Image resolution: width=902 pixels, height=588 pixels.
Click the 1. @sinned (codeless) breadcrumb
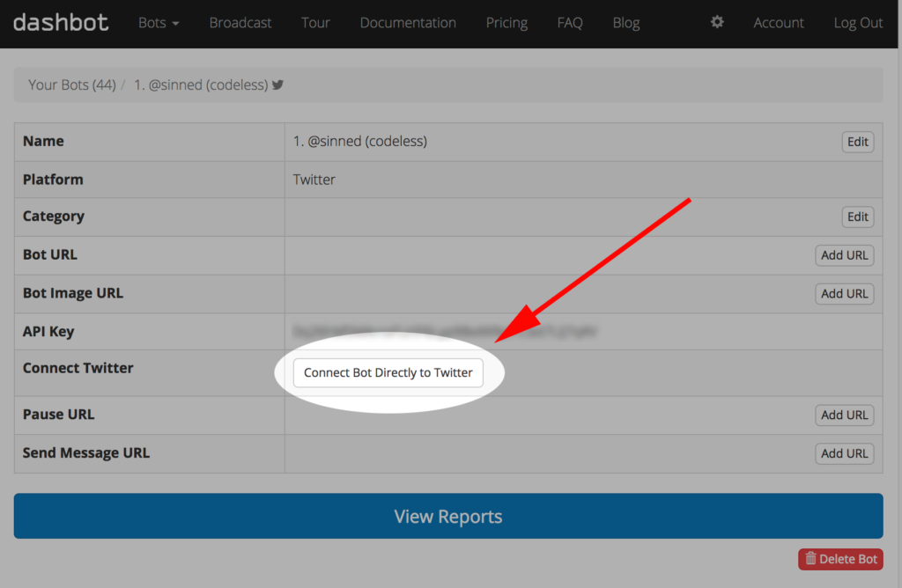(201, 85)
